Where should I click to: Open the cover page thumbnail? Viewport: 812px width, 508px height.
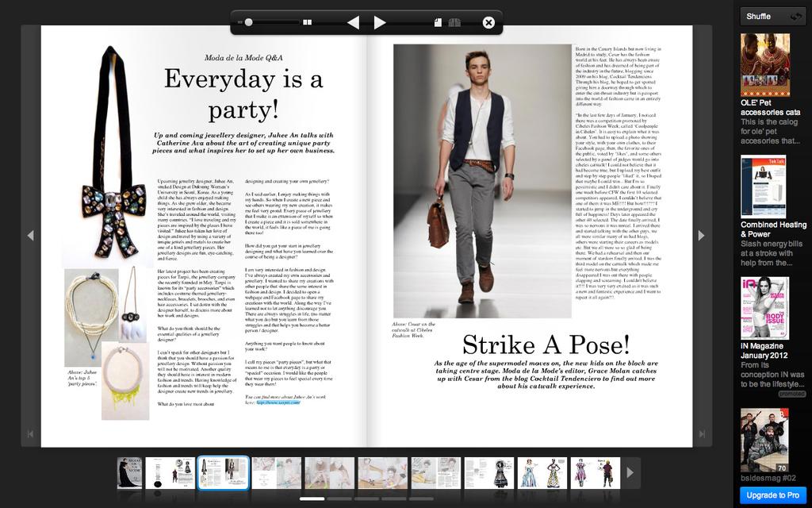pos(129,473)
